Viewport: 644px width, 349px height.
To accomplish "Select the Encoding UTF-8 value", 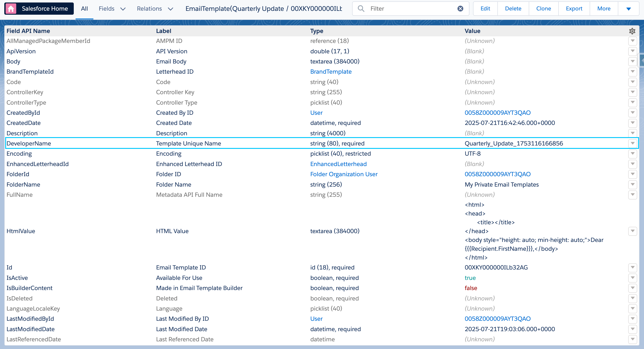I will pyautogui.click(x=473, y=154).
